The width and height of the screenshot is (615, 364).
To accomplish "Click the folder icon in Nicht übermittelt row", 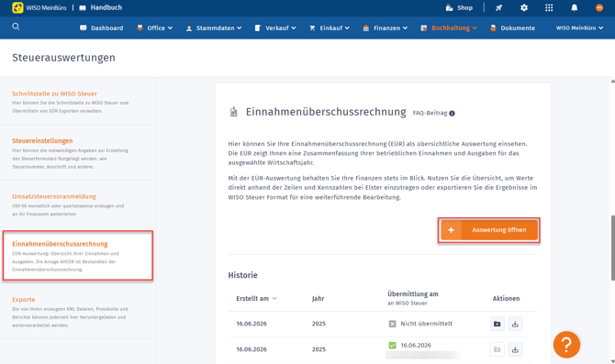I will pyautogui.click(x=497, y=324).
